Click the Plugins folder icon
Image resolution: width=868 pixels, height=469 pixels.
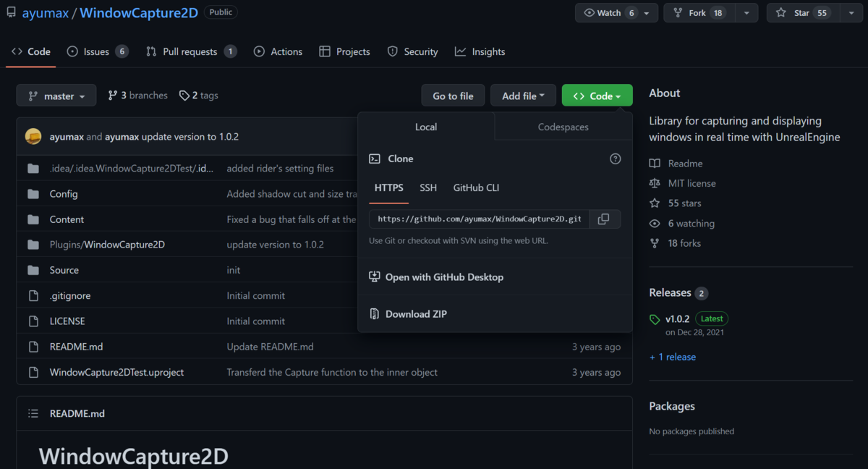(33, 245)
